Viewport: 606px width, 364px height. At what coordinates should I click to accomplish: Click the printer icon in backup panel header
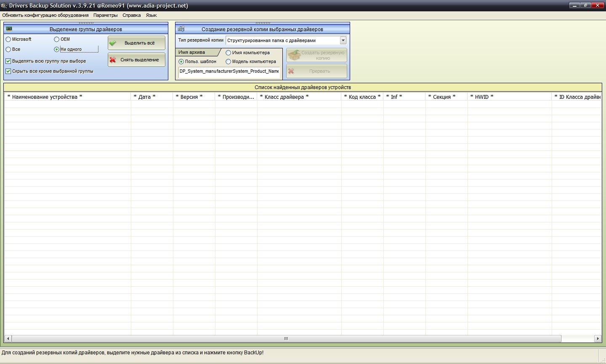coord(181,29)
